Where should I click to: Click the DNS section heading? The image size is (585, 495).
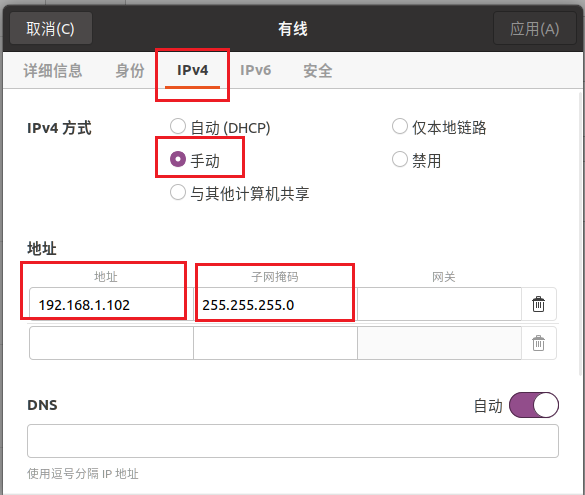click(x=42, y=405)
